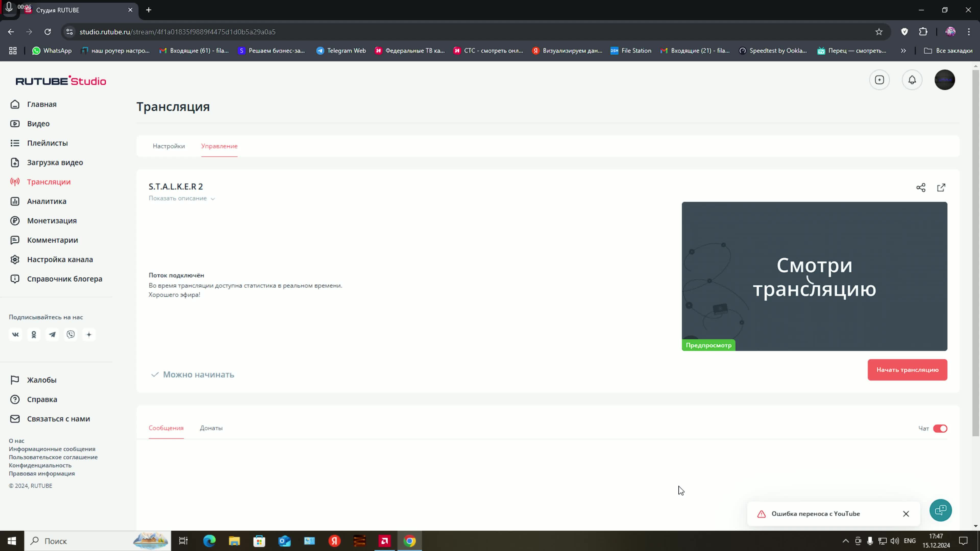
Task: Open stream in new window icon
Action: click(x=941, y=187)
